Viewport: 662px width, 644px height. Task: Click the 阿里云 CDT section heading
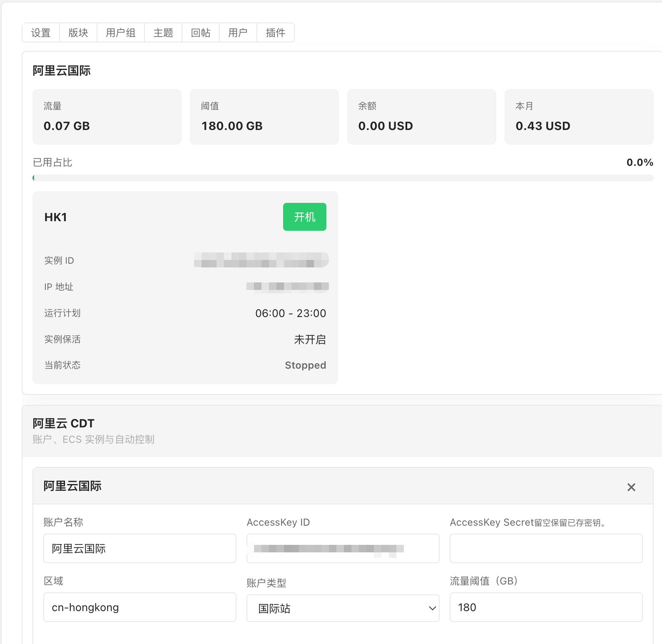click(64, 423)
